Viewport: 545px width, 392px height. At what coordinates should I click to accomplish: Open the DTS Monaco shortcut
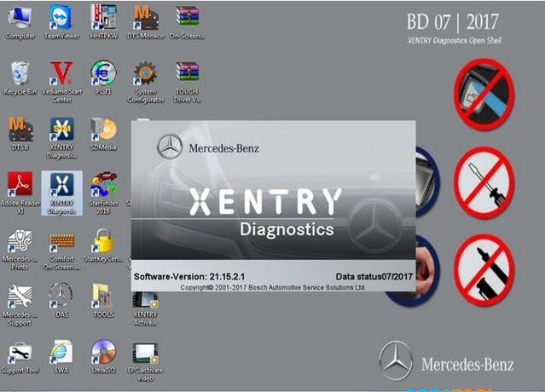pyautogui.click(x=146, y=18)
